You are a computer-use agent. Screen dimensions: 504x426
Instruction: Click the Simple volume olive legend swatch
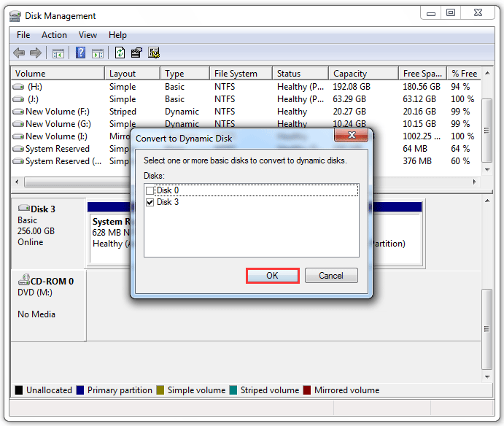click(160, 390)
